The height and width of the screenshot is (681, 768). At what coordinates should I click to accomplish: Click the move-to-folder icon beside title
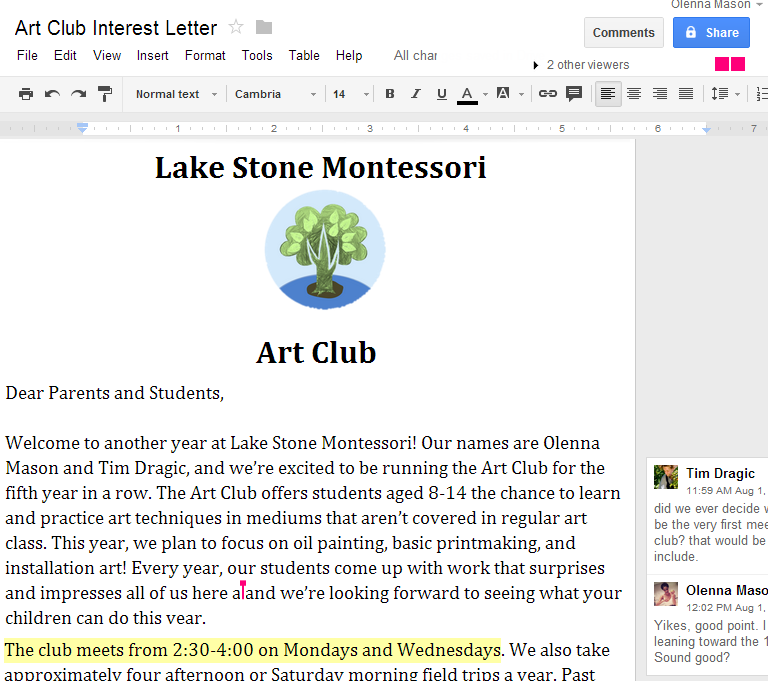click(264, 27)
